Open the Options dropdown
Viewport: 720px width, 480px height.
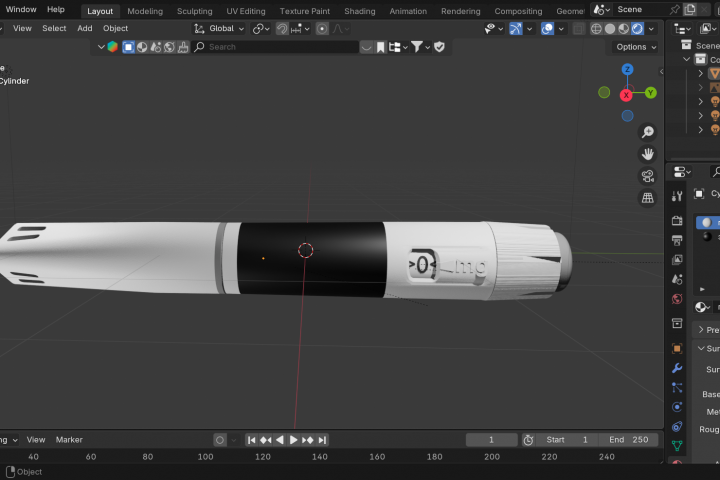[636, 47]
